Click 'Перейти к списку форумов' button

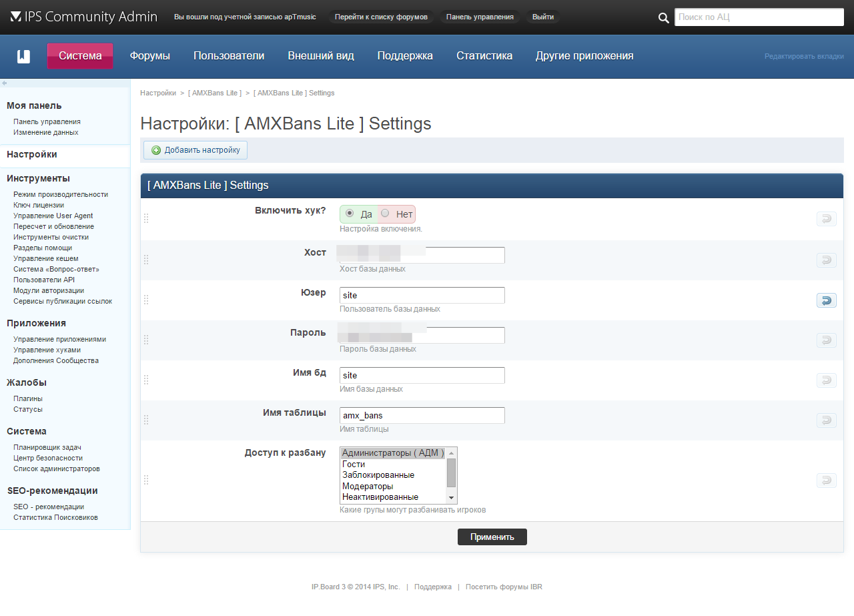381,17
